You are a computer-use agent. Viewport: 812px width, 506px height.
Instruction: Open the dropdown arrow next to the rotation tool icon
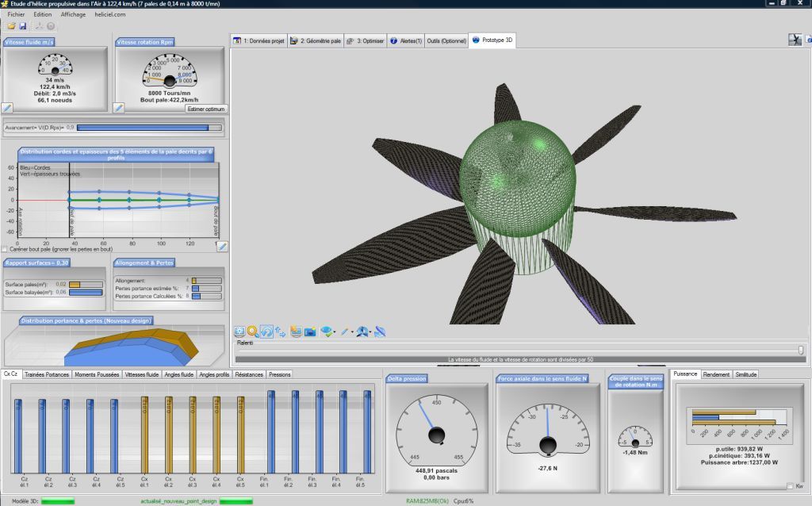[x=370, y=331]
